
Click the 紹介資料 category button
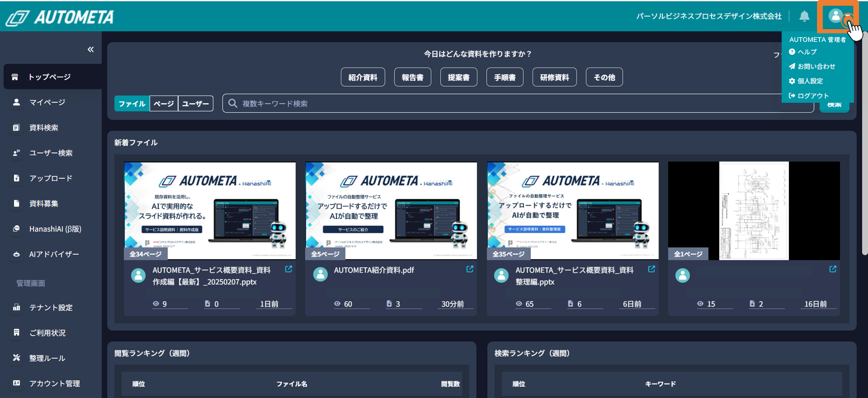pos(362,77)
